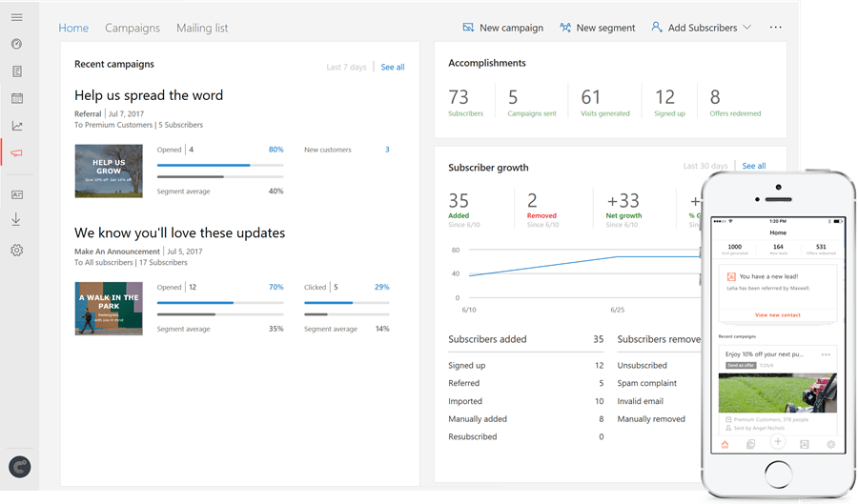Switch to the Campaigns tab
The height and width of the screenshot is (504, 858).
[133, 28]
